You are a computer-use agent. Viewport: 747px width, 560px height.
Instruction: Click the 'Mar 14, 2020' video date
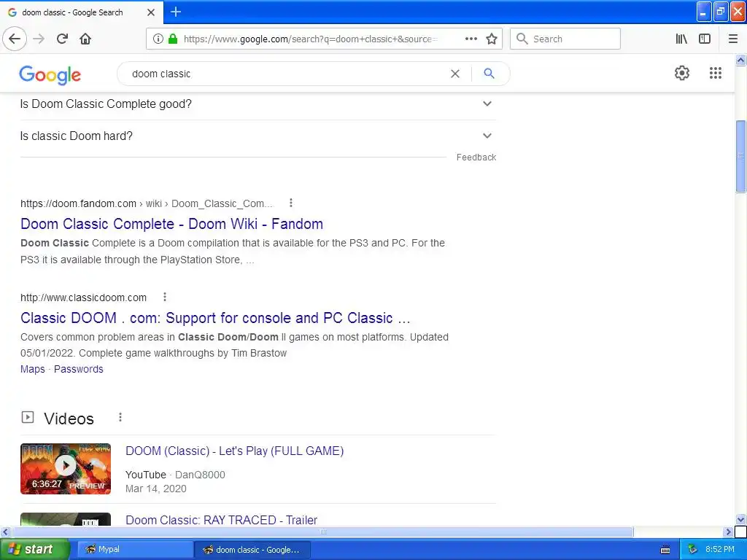tap(156, 489)
